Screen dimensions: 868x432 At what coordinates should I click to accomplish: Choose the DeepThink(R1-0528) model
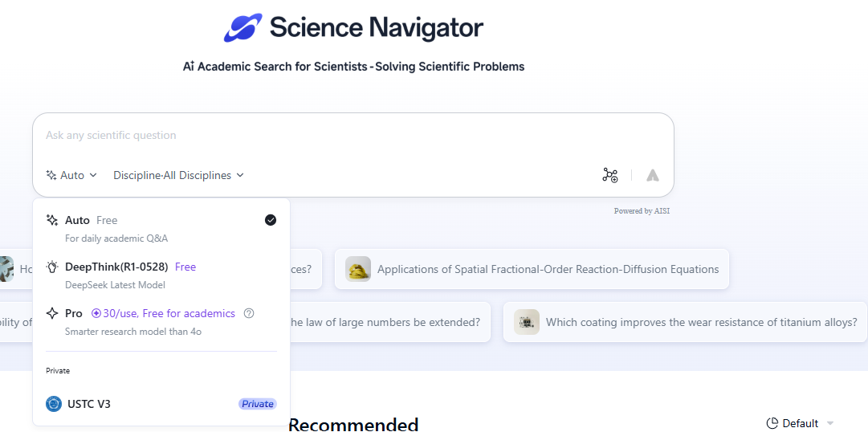161,275
